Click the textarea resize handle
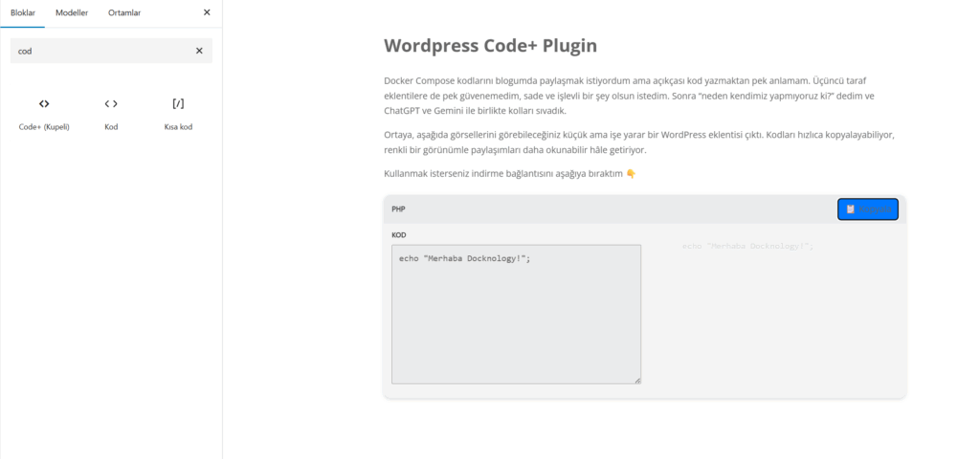 (x=637, y=380)
